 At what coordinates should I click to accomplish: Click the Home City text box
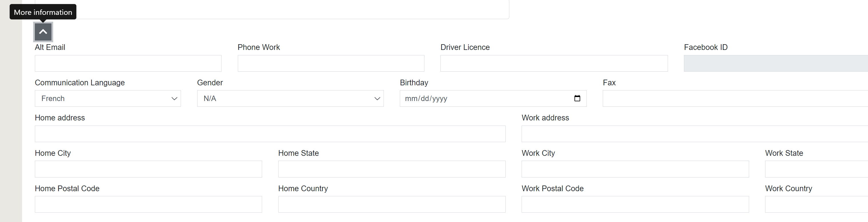click(148, 169)
